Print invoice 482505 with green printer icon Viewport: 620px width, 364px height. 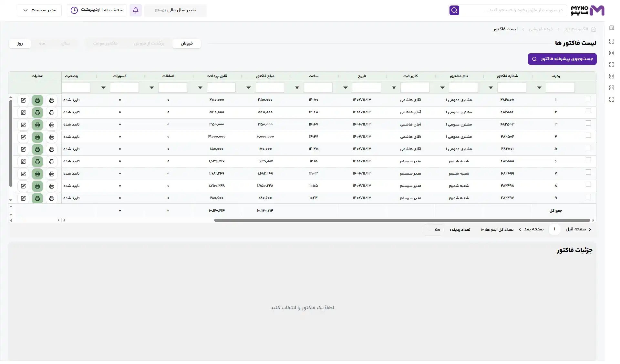(37, 100)
